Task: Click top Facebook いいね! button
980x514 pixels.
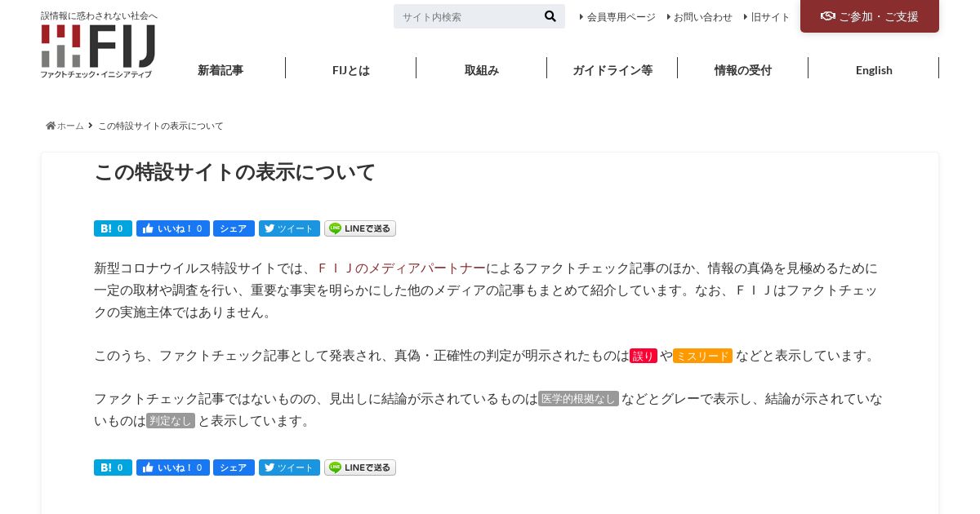Action: tap(173, 228)
